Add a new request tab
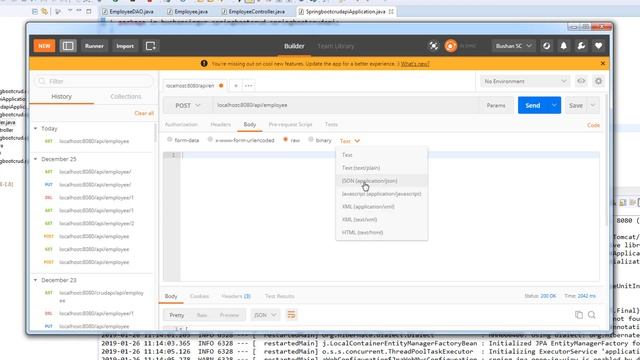Image resolution: width=640 pixels, height=360 pixels. coord(236,86)
